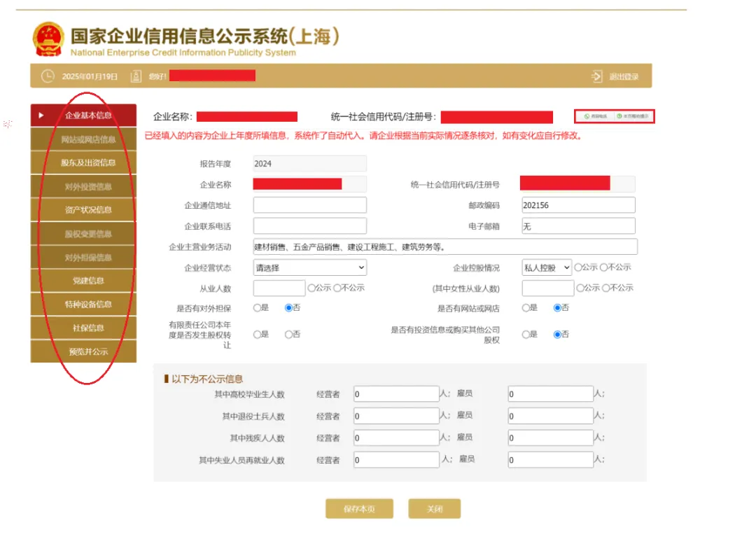
Task: Choose 否 for 本年度是否发生股权转让
Action: [x=288, y=334]
